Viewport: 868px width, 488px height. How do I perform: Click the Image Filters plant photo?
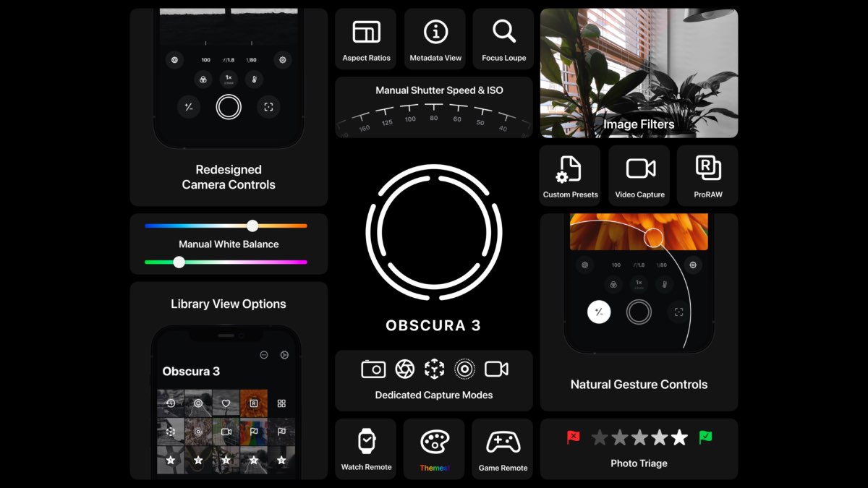[639, 73]
